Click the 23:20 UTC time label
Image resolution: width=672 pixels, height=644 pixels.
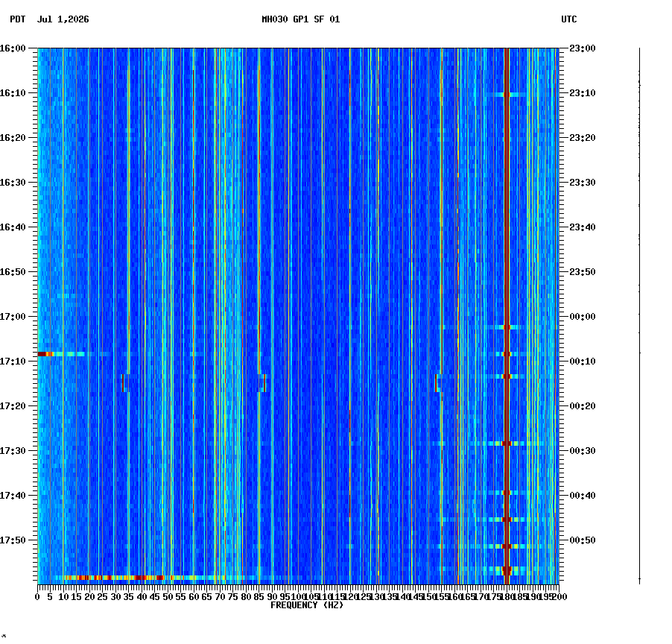[x=583, y=138]
